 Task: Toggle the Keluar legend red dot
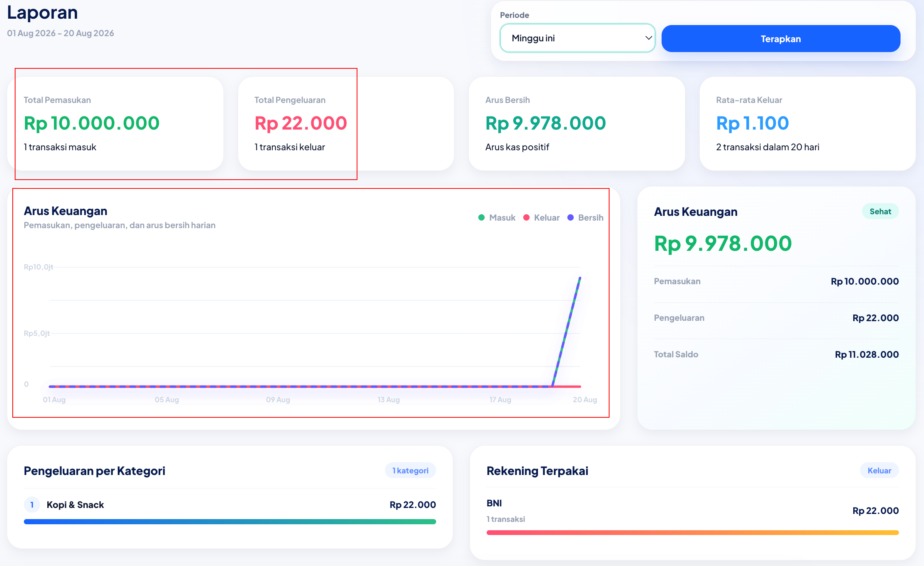pyautogui.click(x=526, y=217)
